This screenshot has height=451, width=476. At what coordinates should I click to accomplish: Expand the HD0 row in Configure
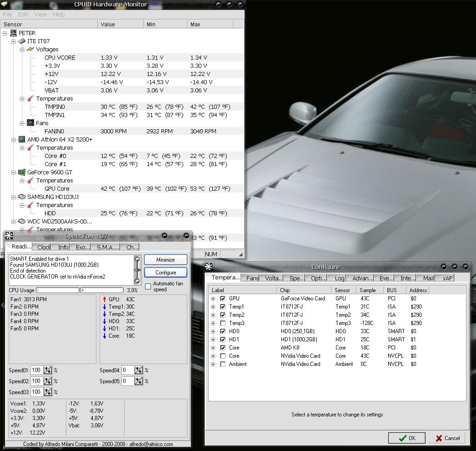click(x=213, y=331)
